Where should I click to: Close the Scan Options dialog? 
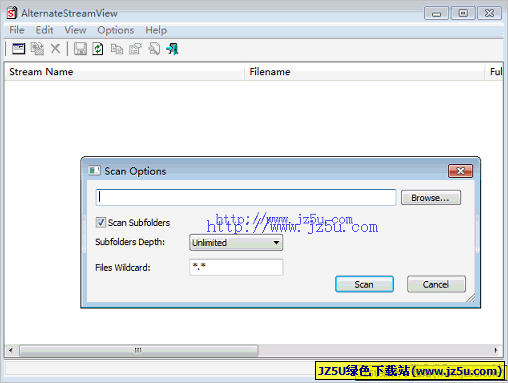click(460, 171)
